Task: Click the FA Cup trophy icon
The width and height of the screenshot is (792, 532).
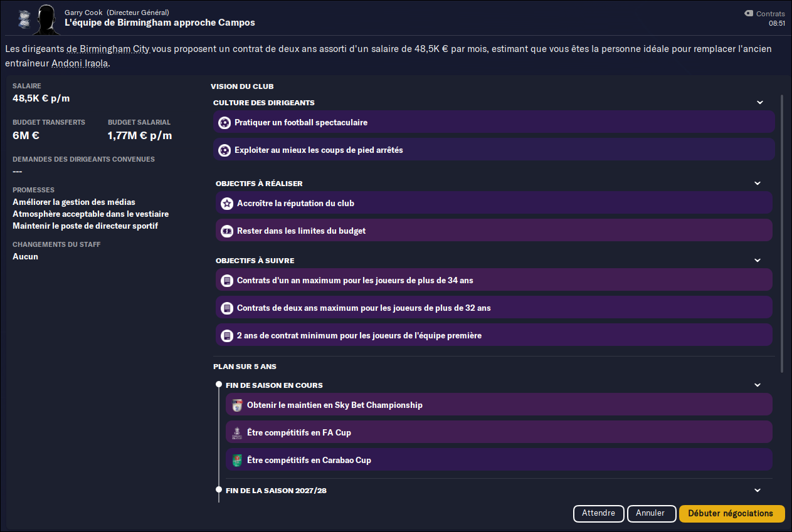Action: pyautogui.click(x=237, y=433)
